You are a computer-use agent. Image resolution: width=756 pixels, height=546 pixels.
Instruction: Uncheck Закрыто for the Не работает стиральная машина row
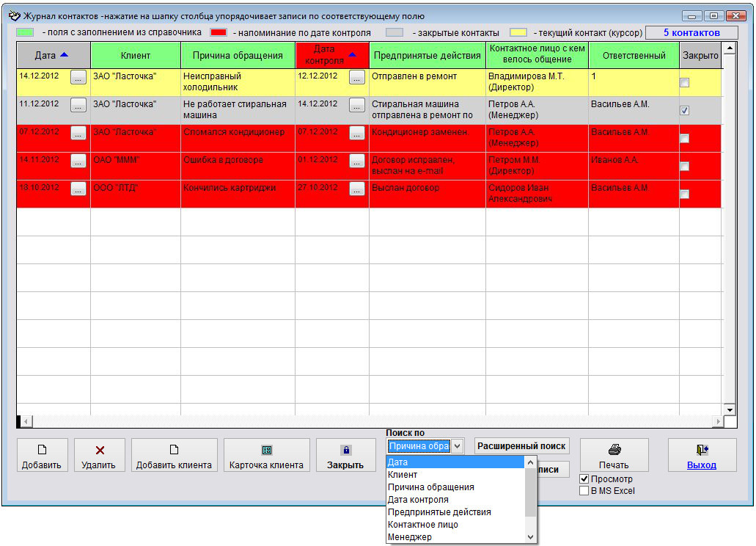(x=684, y=111)
